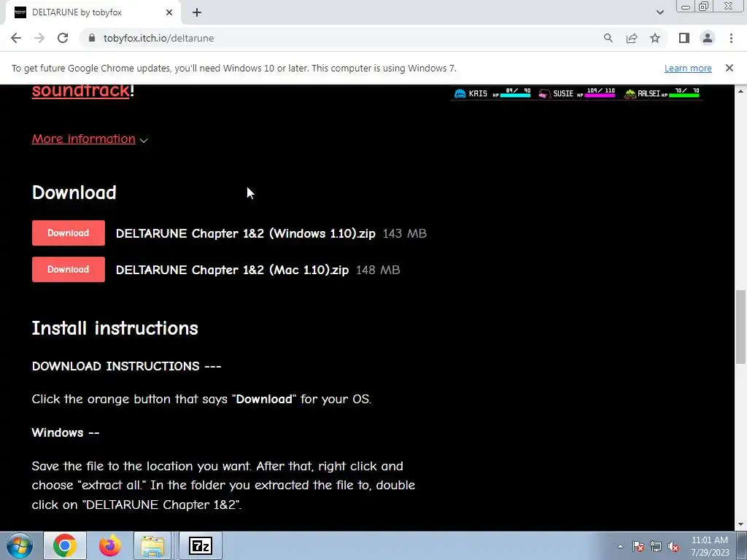Show hidden system tray icons
The height and width of the screenshot is (560, 747).
[620, 546]
